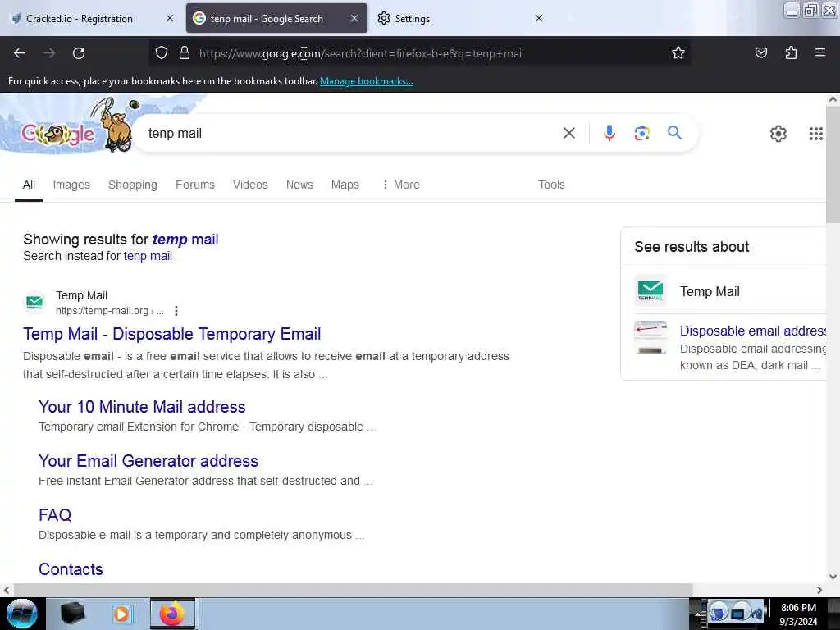Click the corrected temp mail link
The width and height of the screenshot is (840, 630).
(x=185, y=240)
